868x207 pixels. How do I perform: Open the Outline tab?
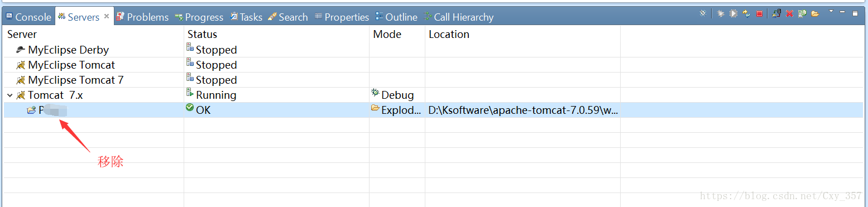pyautogui.click(x=396, y=17)
